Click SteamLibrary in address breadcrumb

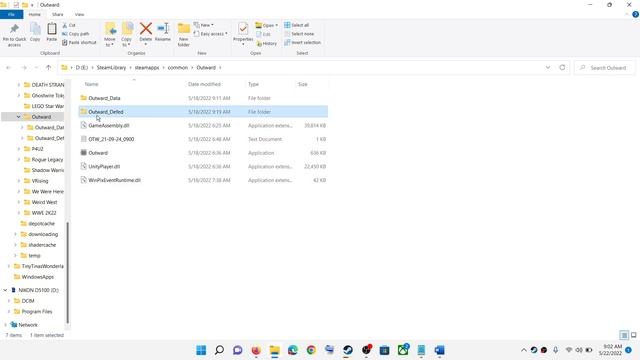coord(111,68)
